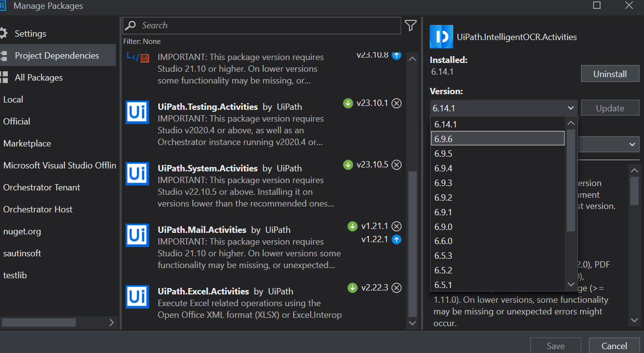
Task: Click the remove icon for UiPath.Excel.Activities
Action: [397, 288]
